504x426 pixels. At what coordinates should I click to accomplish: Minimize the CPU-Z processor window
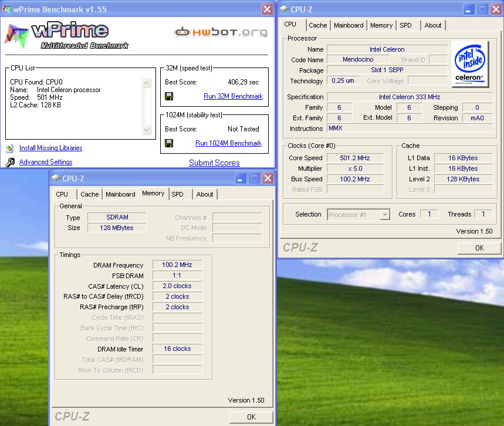468,9
